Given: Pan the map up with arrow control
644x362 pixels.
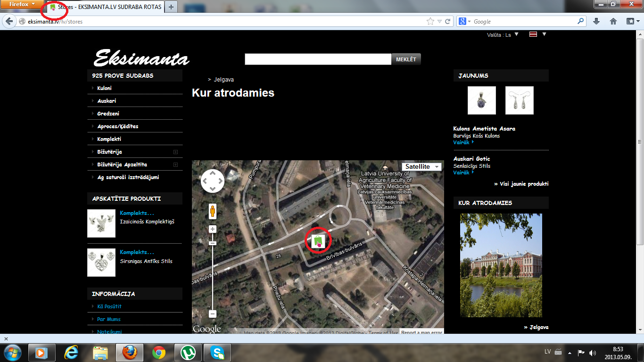Looking at the screenshot, I should (x=213, y=174).
